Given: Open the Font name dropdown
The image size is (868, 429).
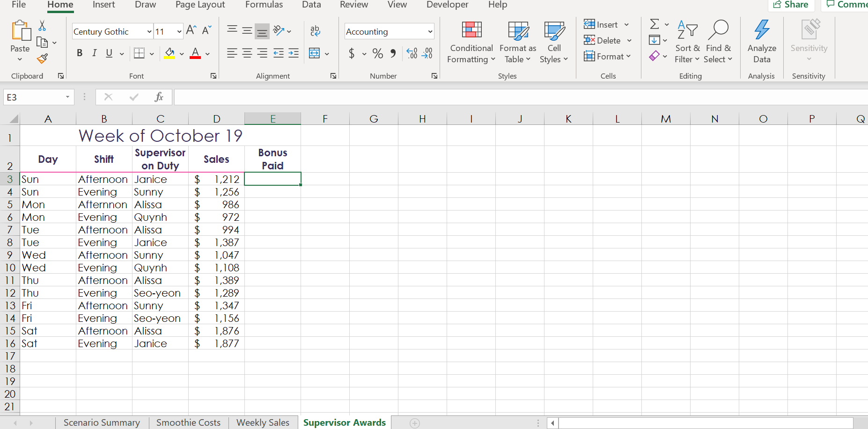Looking at the screenshot, I should pyautogui.click(x=148, y=31).
